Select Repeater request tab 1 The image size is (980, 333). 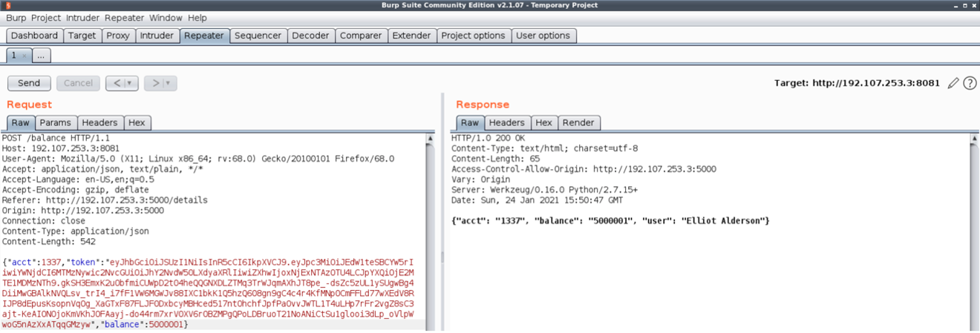(13, 56)
